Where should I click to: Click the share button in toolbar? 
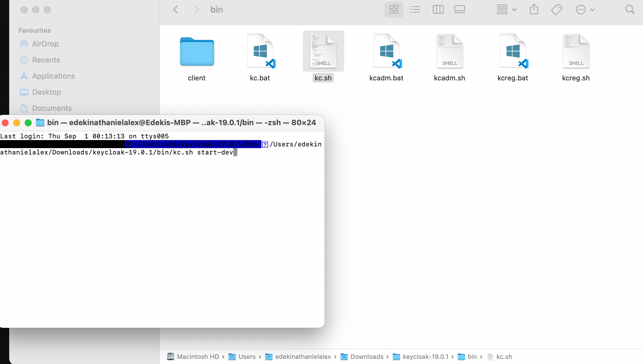click(x=533, y=9)
